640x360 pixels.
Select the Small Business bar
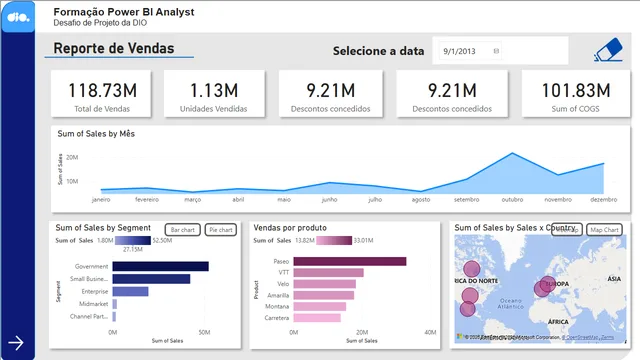click(x=151, y=279)
